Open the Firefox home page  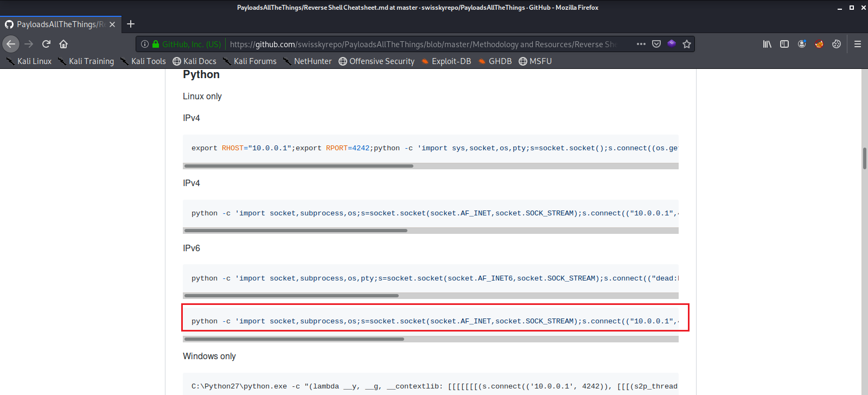(63, 44)
